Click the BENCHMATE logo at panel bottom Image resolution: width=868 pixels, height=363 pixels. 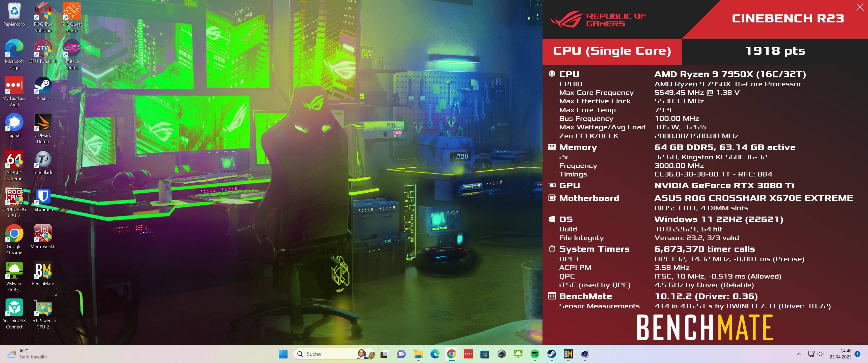704,328
